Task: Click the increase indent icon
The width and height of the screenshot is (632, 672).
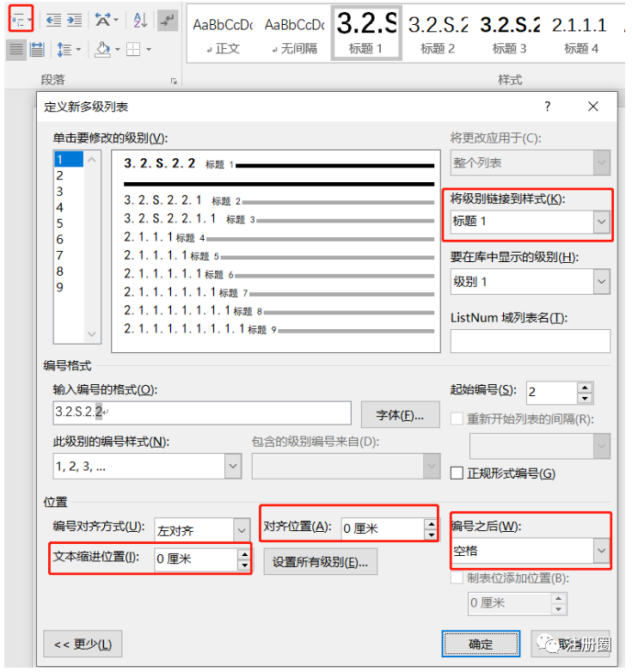Action: [x=74, y=20]
